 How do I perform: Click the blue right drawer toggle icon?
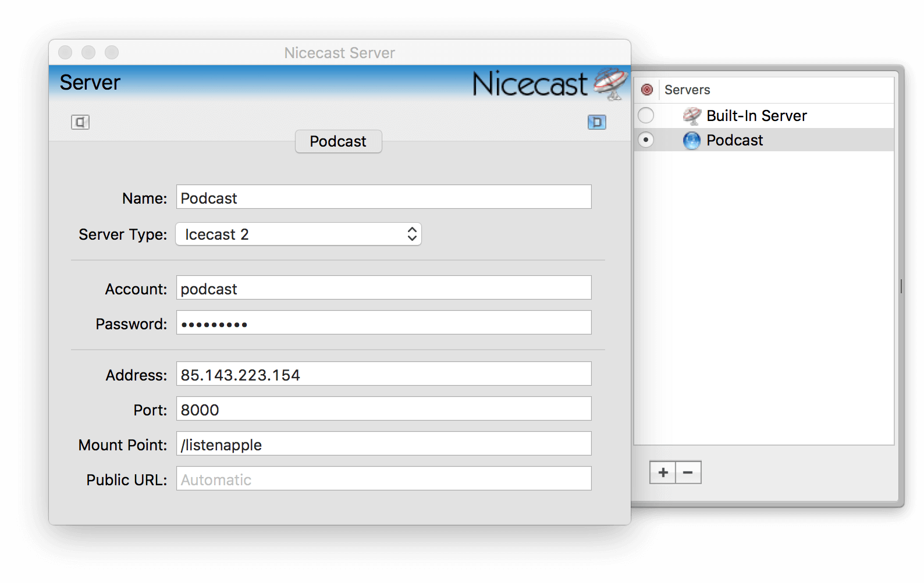(x=597, y=122)
